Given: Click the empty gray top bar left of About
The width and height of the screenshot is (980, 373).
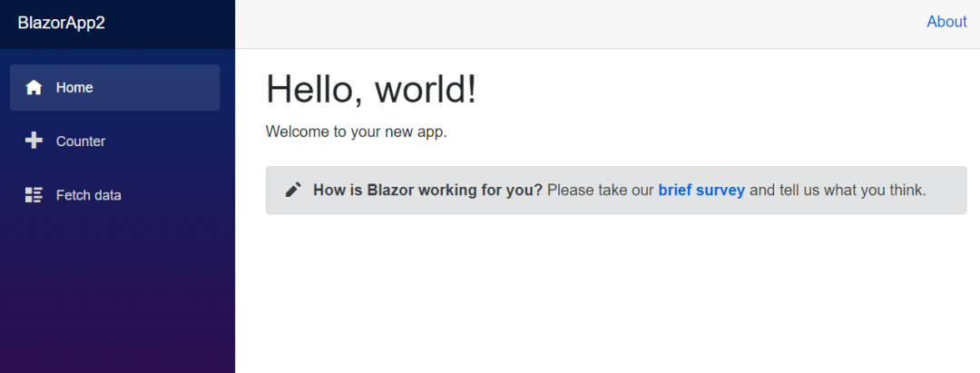Looking at the screenshot, I should pyautogui.click(x=575, y=24).
